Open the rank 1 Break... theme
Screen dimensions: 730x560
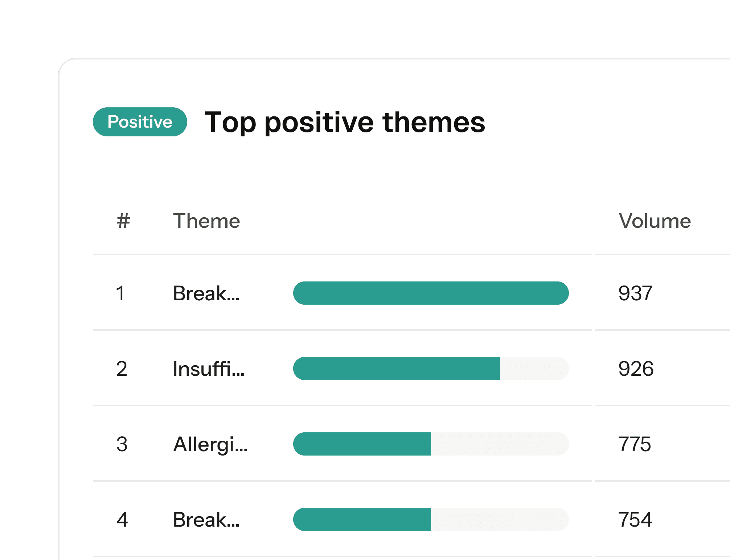pos(206,293)
